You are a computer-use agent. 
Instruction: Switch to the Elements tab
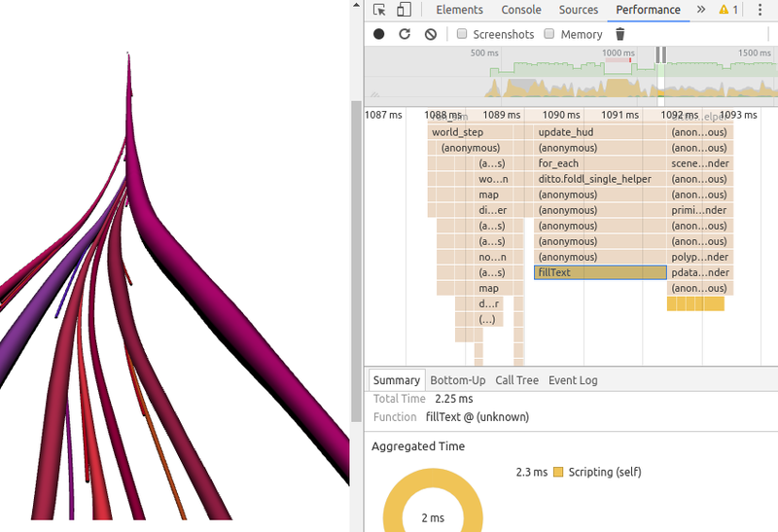coord(459,10)
